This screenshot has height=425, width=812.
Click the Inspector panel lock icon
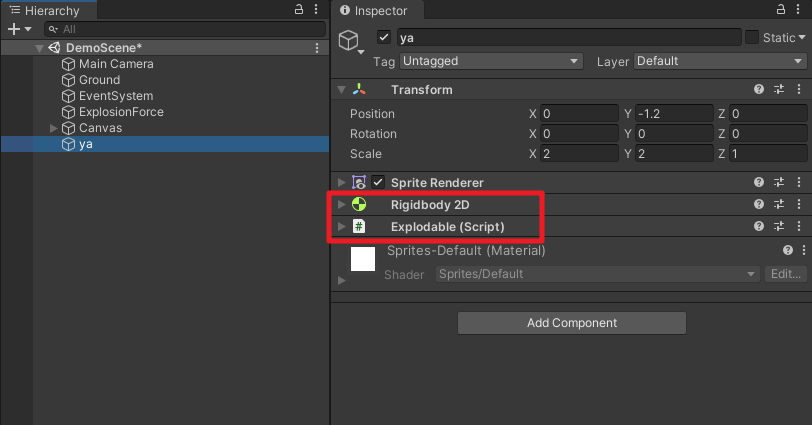click(x=781, y=9)
